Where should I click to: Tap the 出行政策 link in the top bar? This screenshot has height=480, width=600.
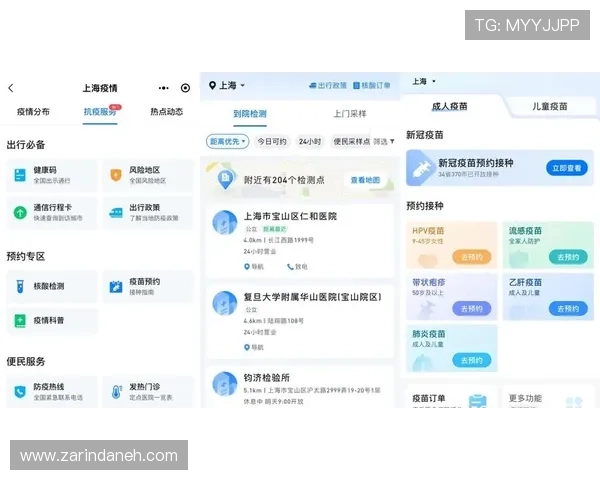click(328, 85)
